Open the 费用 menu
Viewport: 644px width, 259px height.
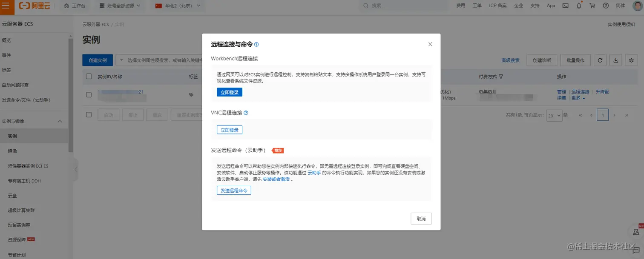pyautogui.click(x=460, y=6)
